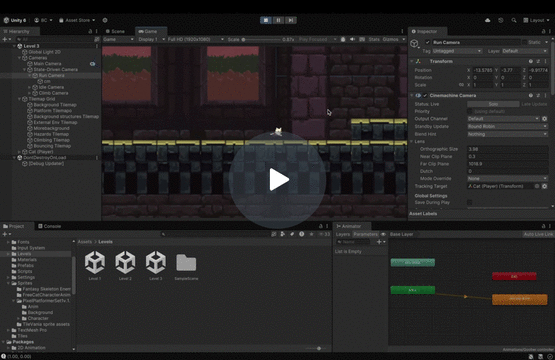Expand the Climb Camera object
The image size is (555, 360).
pos(29,93)
